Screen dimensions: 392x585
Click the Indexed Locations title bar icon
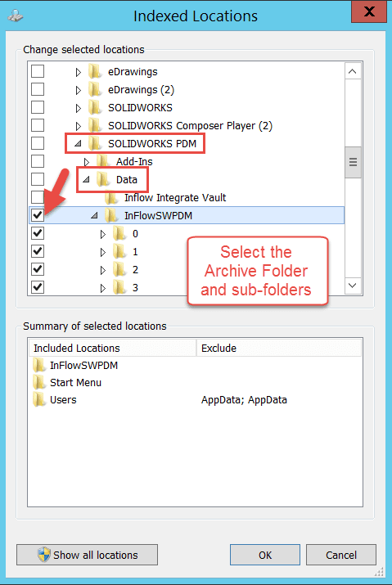click(x=16, y=16)
